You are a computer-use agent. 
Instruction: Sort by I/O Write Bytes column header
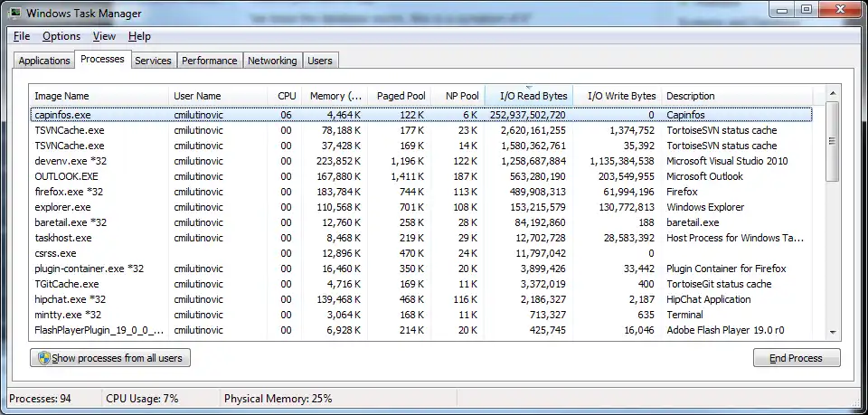point(618,96)
